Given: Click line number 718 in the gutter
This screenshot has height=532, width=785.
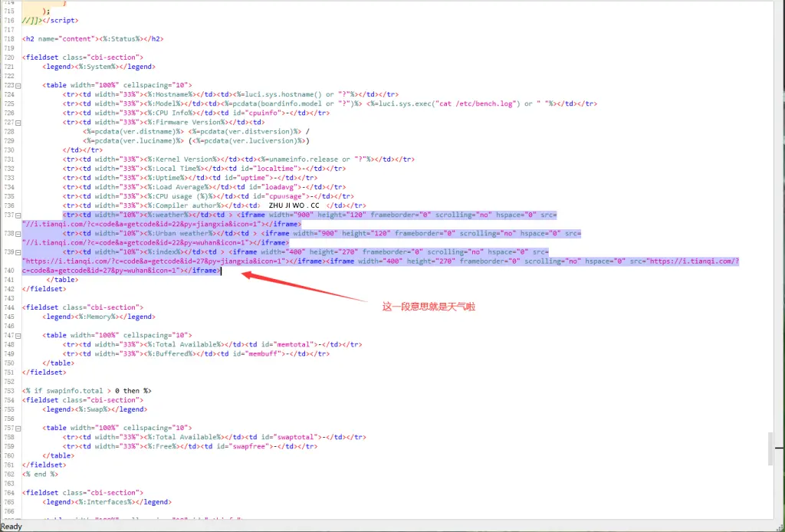Looking at the screenshot, I should (9, 39).
